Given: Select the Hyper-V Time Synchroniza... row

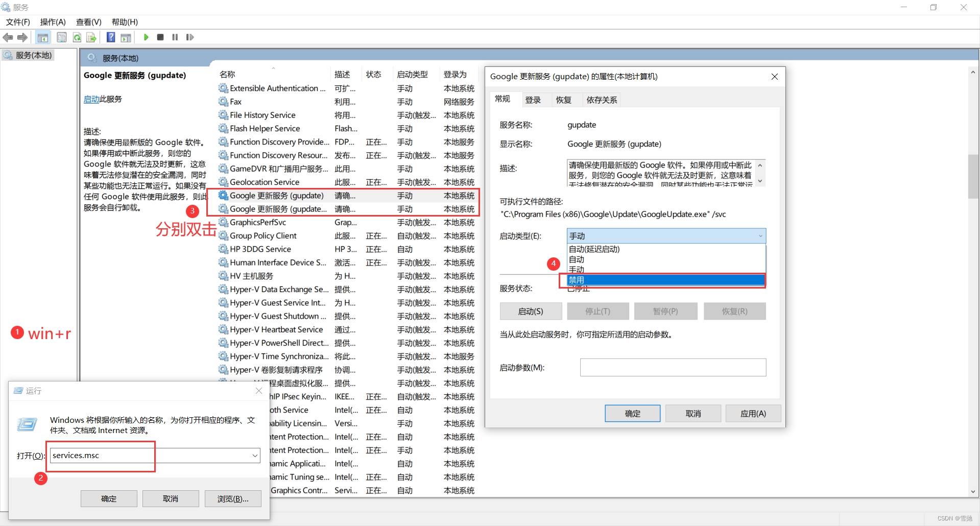Looking at the screenshot, I should click(347, 356).
